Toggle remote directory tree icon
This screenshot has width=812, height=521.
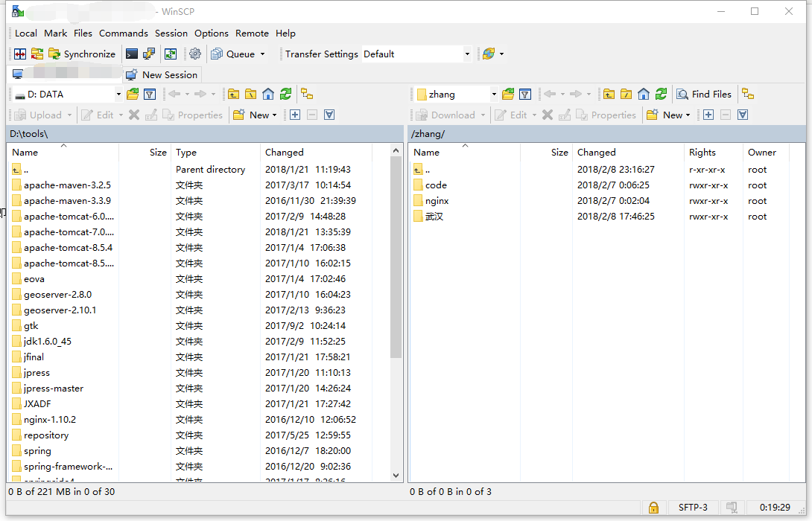(748, 95)
